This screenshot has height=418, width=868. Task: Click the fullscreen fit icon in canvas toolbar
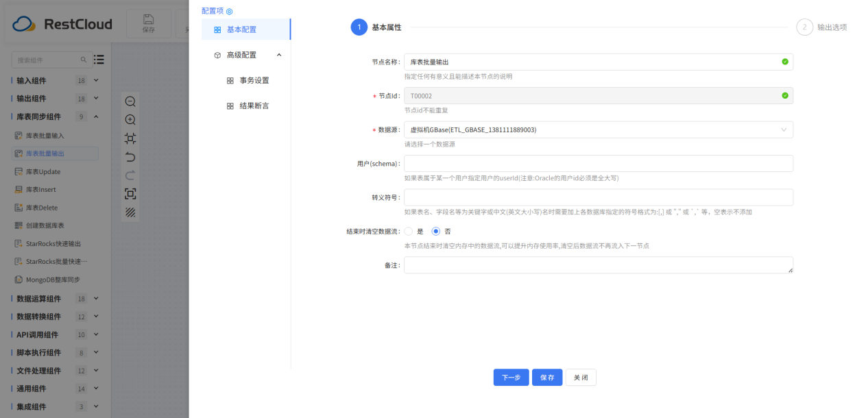coord(130,194)
